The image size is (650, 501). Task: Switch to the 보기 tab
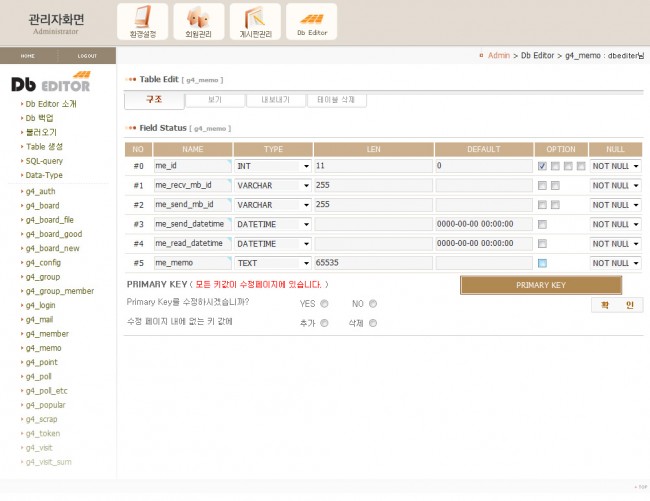coord(215,100)
